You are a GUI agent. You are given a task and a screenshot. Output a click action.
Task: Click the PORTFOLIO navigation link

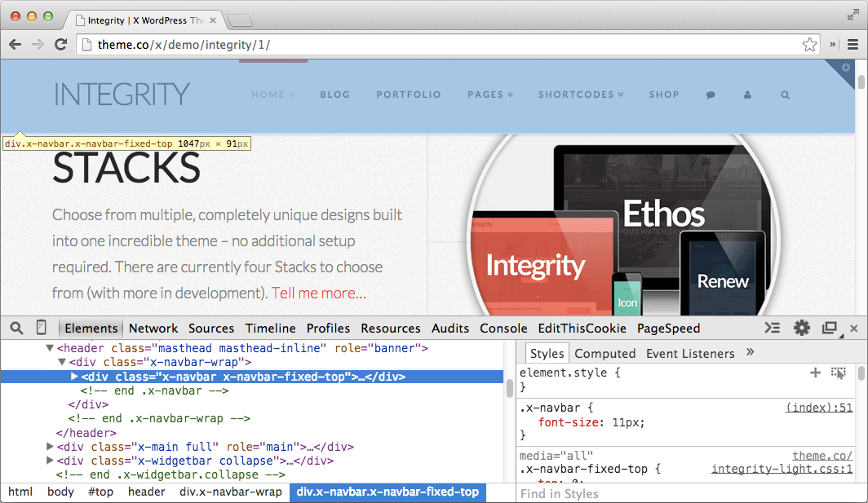409,95
